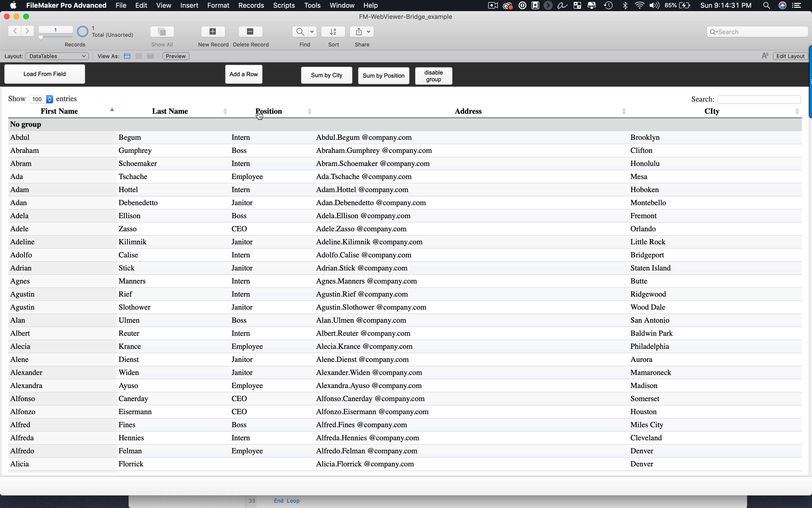Click the Sort records icon

coord(333,32)
